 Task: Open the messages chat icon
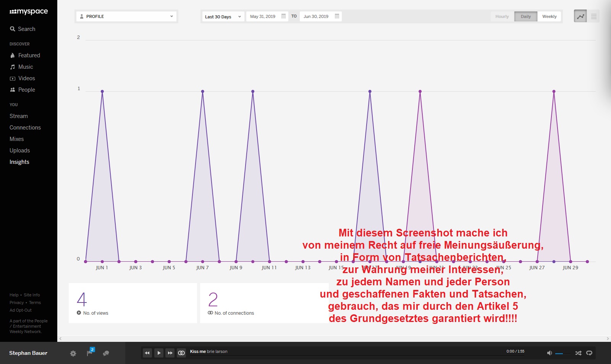point(106,353)
